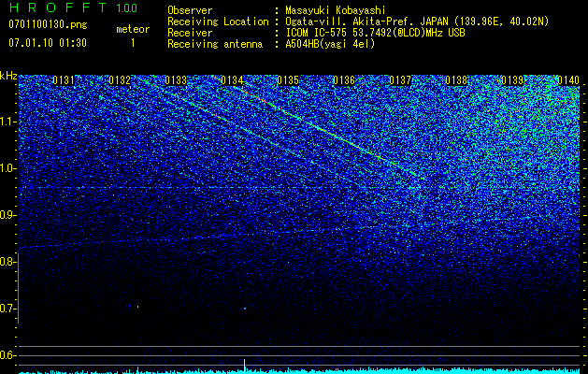588x374 pixels.
Task: Click the 1.0 kHz axis label
Action: pos(7,168)
